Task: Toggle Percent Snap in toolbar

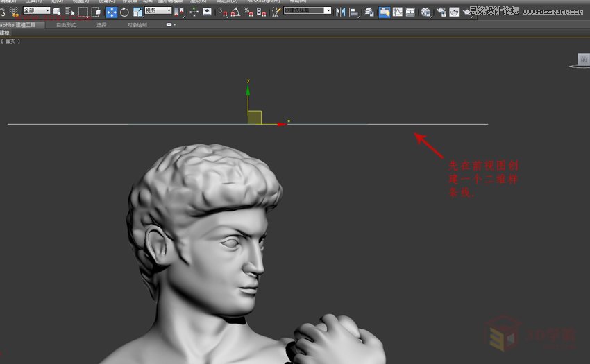Action: (x=248, y=12)
